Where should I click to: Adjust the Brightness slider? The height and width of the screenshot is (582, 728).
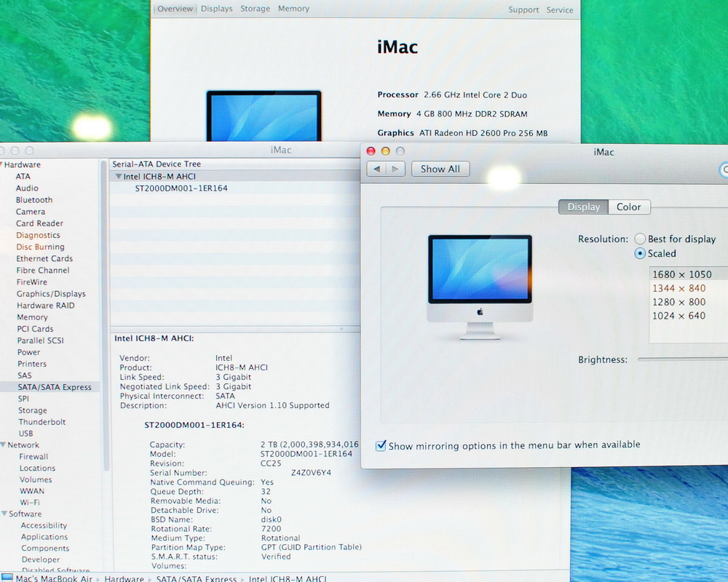[x=683, y=359]
